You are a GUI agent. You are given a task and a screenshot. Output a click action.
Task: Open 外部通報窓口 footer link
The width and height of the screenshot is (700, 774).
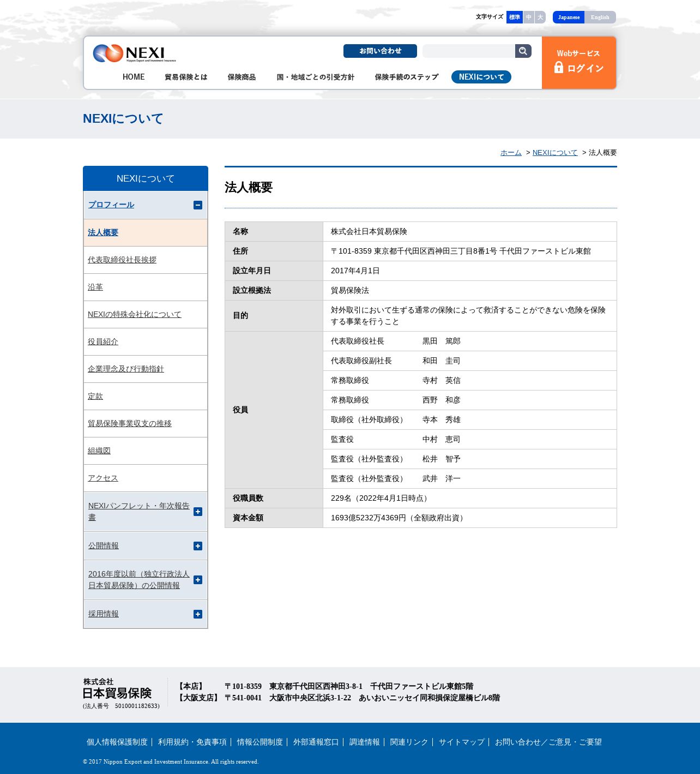[316, 742]
